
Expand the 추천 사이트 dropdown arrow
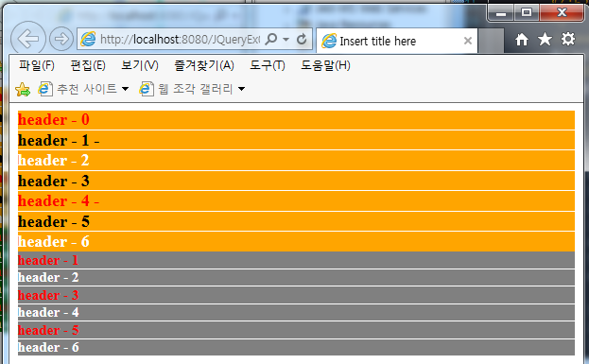[125, 89]
